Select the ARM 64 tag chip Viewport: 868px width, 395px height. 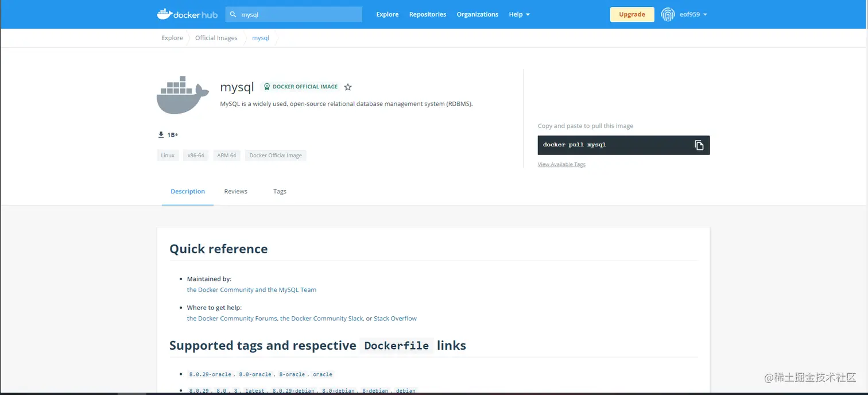tap(227, 156)
